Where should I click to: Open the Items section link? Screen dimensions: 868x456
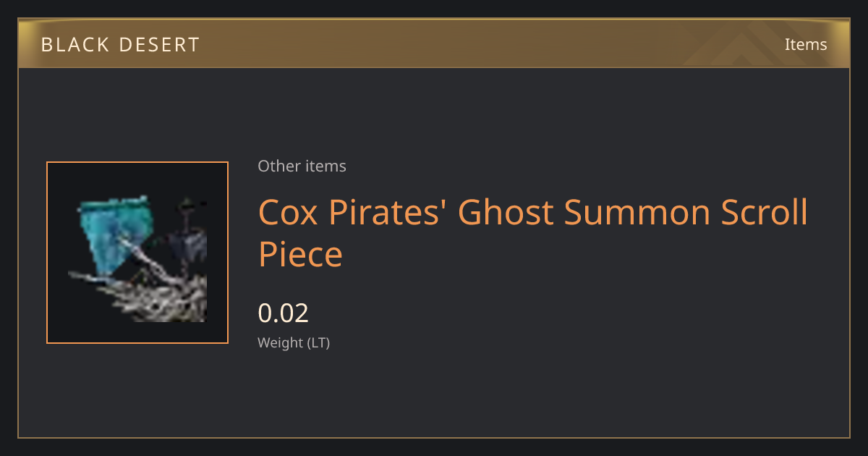(806, 44)
